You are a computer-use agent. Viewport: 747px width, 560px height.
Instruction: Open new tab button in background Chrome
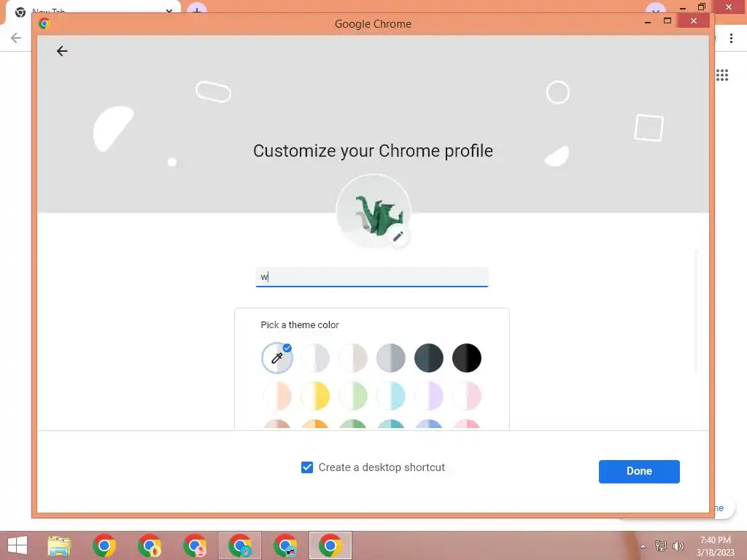(x=197, y=8)
